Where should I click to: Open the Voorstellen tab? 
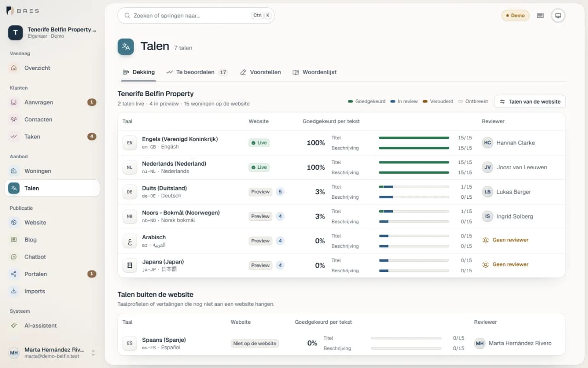tap(260, 72)
